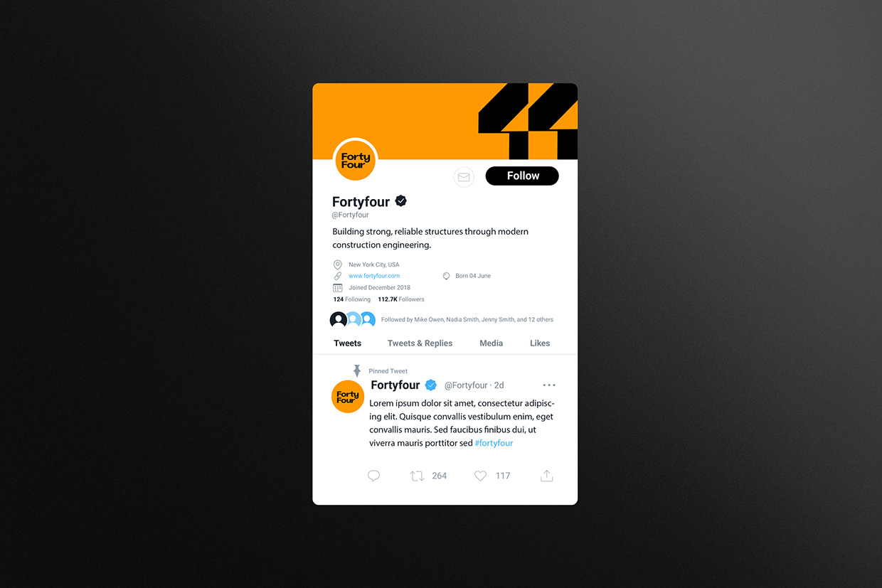Click the pinned tweet pin icon
The image size is (882, 588).
(357, 370)
